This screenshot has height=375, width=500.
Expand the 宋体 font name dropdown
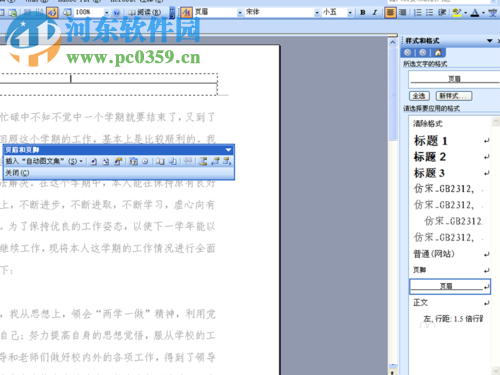(317, 13)
